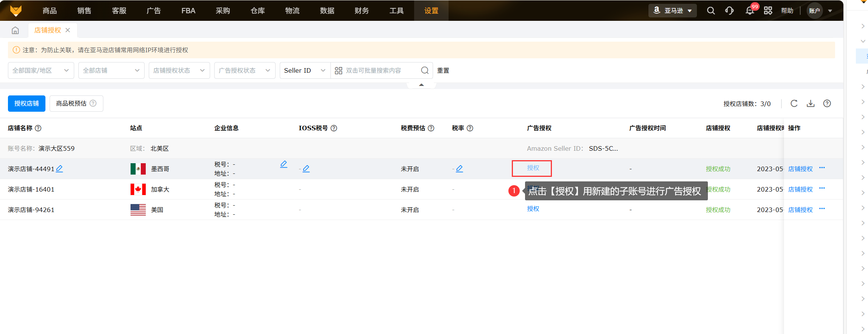Close the 店铺授权 tab

(x=68, y=30)
